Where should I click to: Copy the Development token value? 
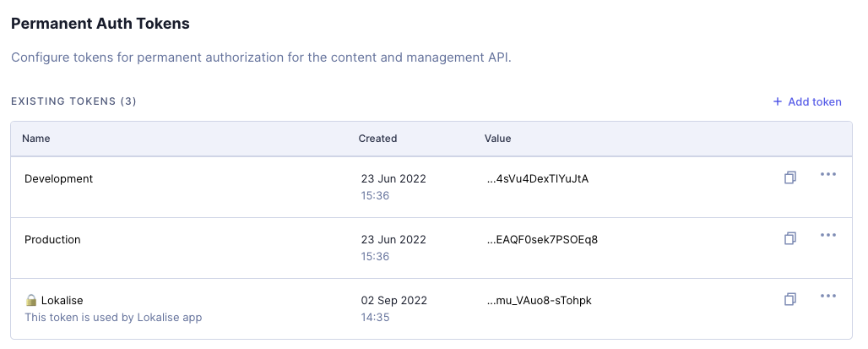point(790,177)
